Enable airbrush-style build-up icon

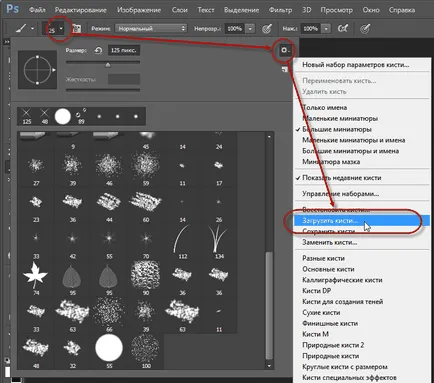pos(342,29)
